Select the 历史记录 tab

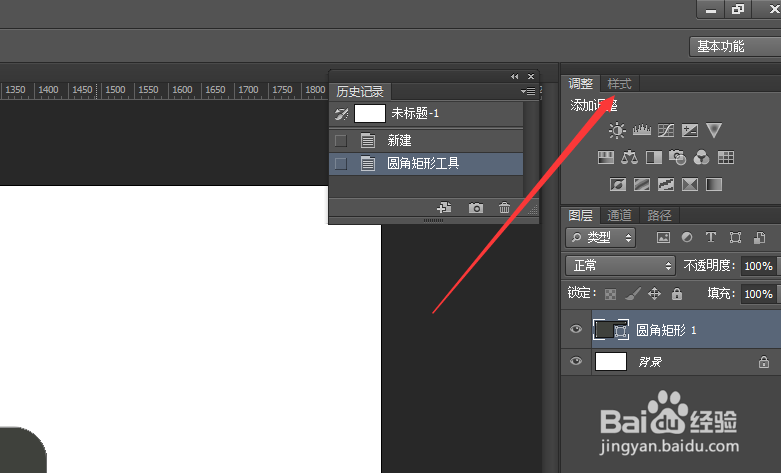coord(360,92)
